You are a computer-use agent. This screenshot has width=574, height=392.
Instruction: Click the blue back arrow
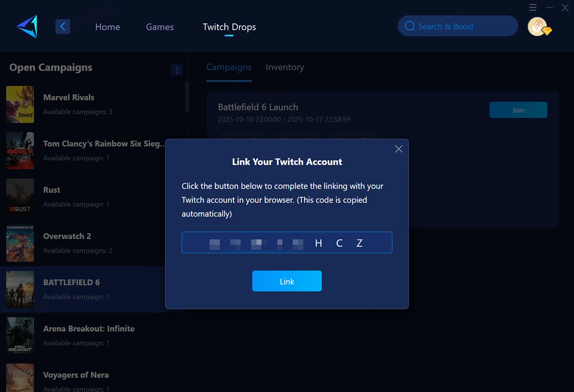[x=63, y=26]
